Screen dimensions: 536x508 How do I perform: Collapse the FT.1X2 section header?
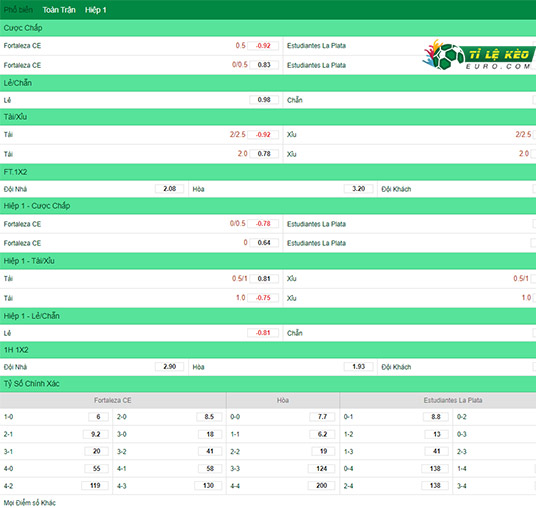click(x=268, y=172)
